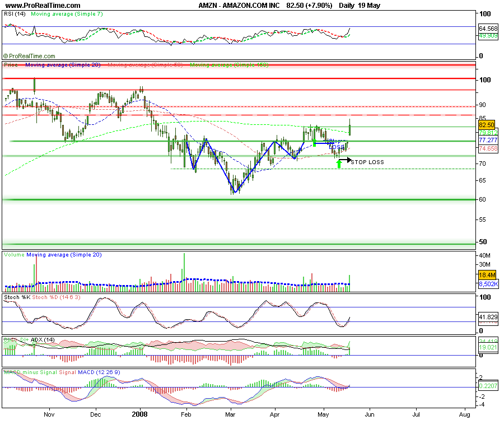This screenshot has width=504, height=448.
Task: Click the 41.829 stochastic value box
Action: point(488,317)
